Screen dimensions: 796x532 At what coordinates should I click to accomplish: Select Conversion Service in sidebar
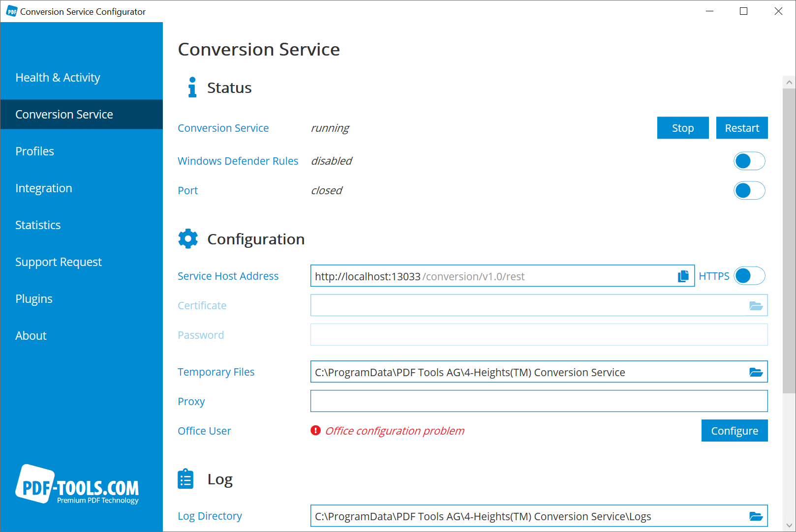(82, 115)
